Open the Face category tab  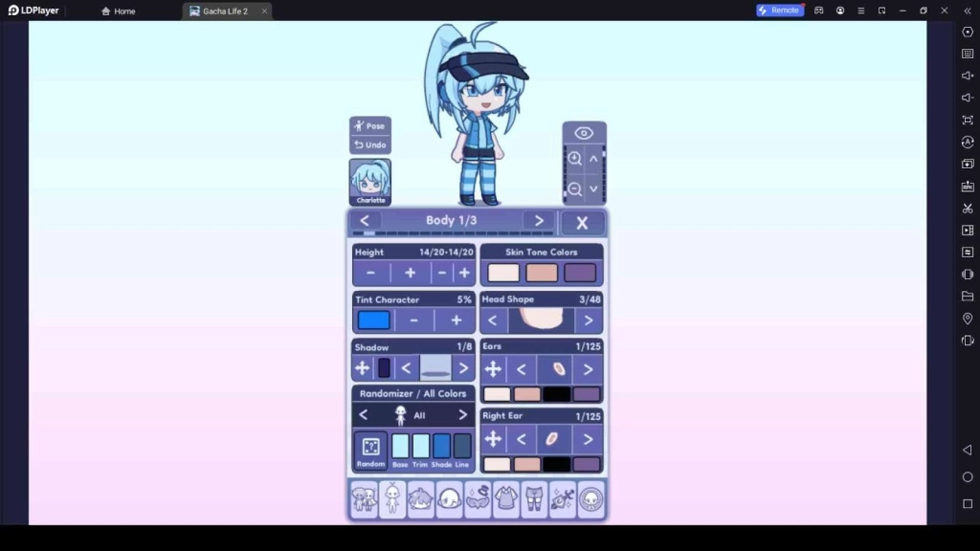(450, 499)
